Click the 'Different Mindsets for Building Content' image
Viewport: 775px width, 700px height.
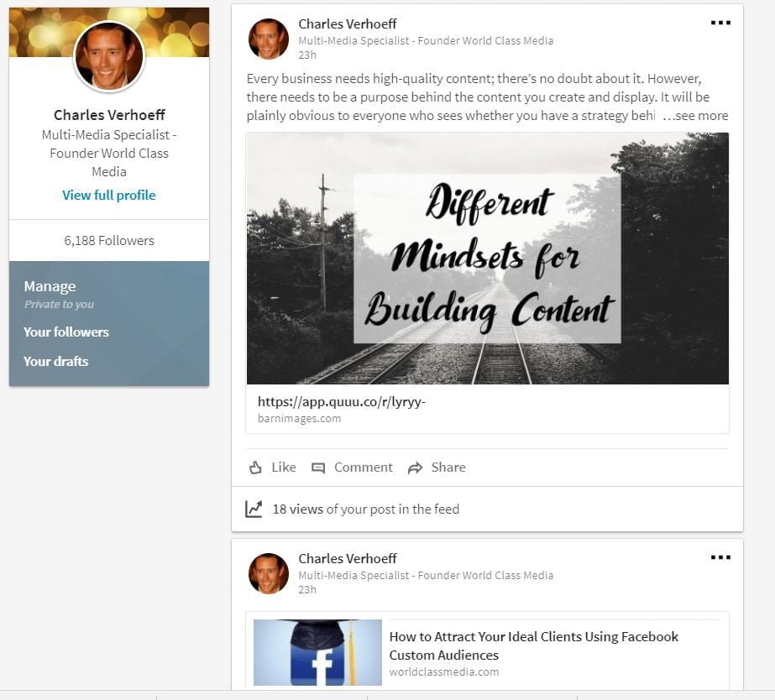pyautogui.click(x=487, y=258)
